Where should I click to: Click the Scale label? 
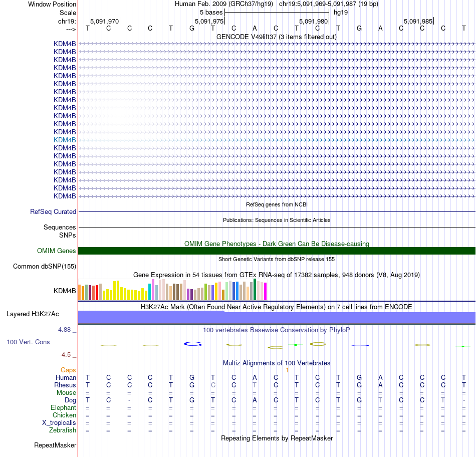point(68,13)
